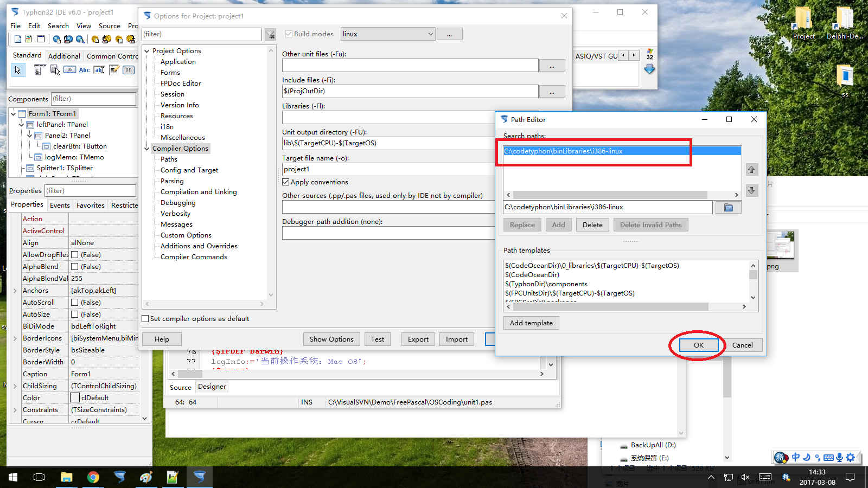This screenshot has width=868, height=488.
Task: Click the search paths horizontal scrollbar
Action: 610,195
